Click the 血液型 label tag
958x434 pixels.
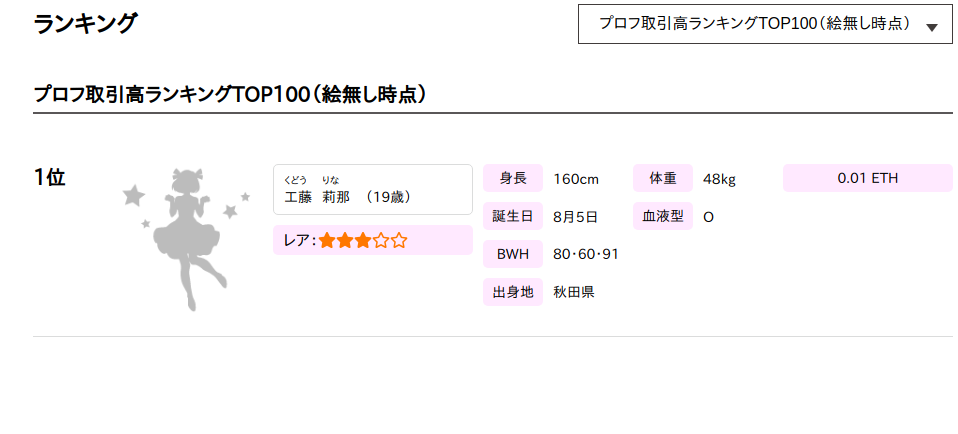tap(663, 216)
